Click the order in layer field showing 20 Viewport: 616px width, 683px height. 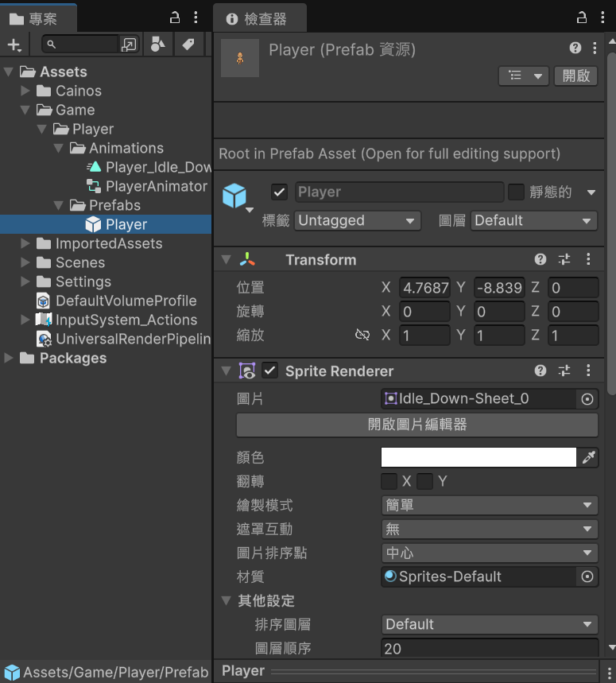490,648
